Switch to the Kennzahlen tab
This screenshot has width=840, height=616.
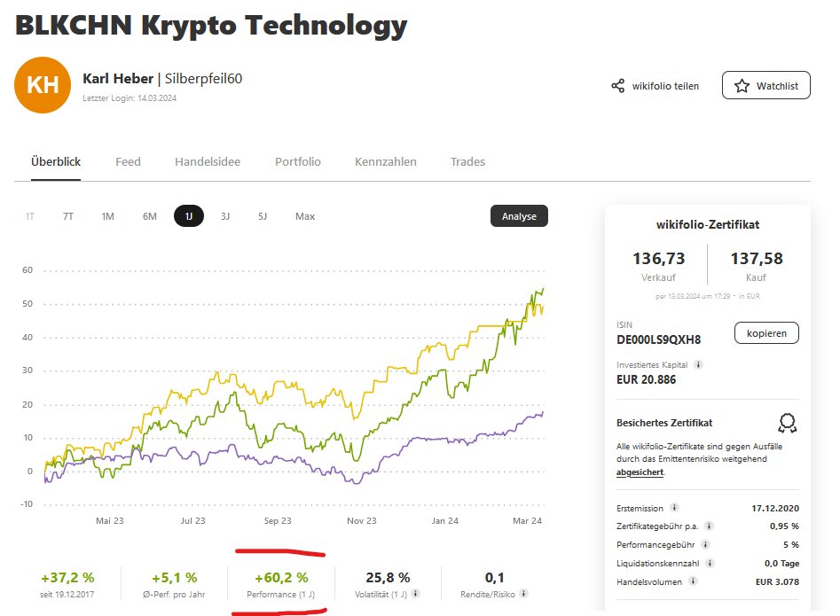point(386,161)
